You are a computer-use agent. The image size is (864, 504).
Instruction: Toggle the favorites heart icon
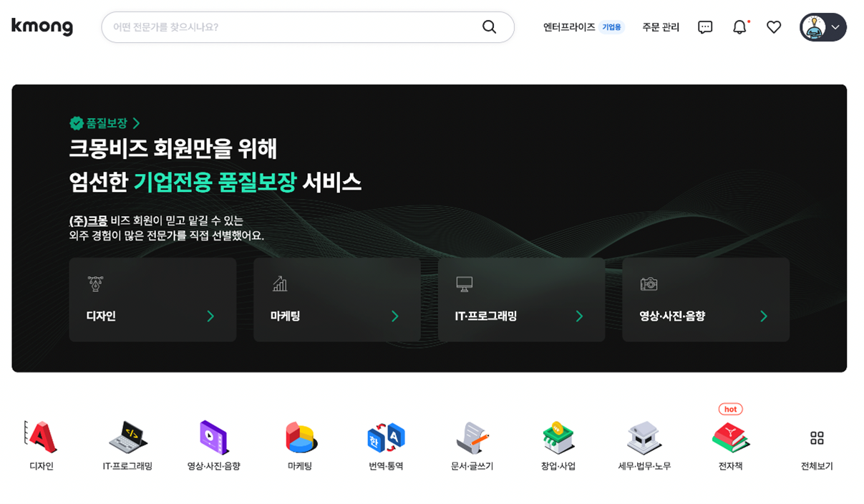click(x=774, y=26)
